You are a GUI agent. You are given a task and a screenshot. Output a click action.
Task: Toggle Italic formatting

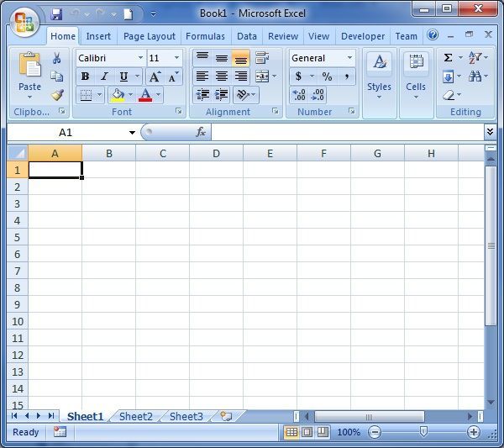[104, 76]
